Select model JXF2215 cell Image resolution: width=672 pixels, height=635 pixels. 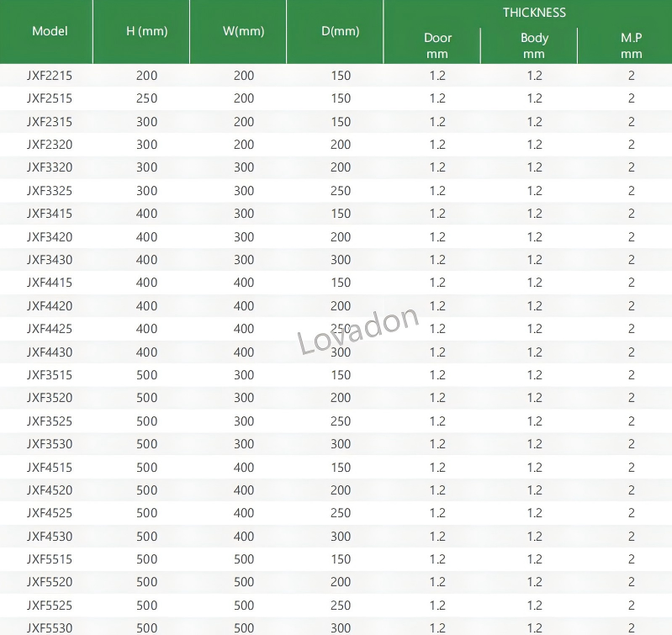point(50,76)
